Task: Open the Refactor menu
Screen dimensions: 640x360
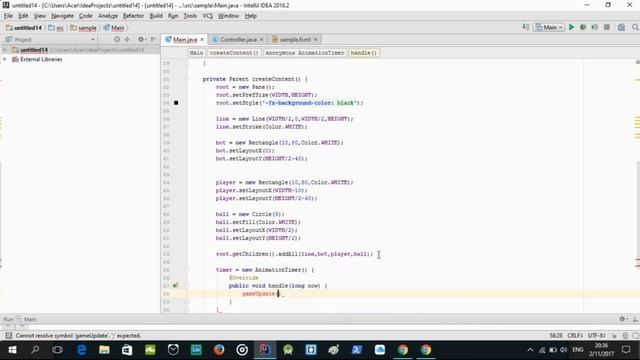Action: point(133,16)
